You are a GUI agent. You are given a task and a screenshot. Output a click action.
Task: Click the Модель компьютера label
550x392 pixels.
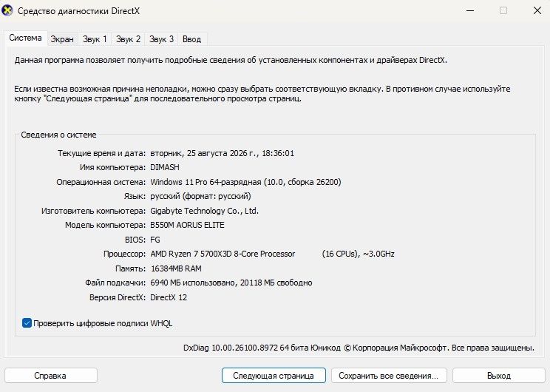105,225
